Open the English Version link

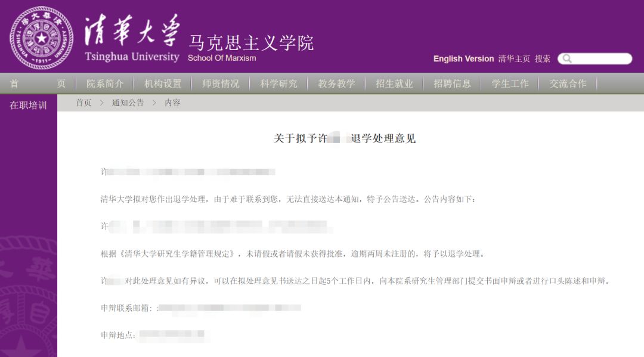463,58
